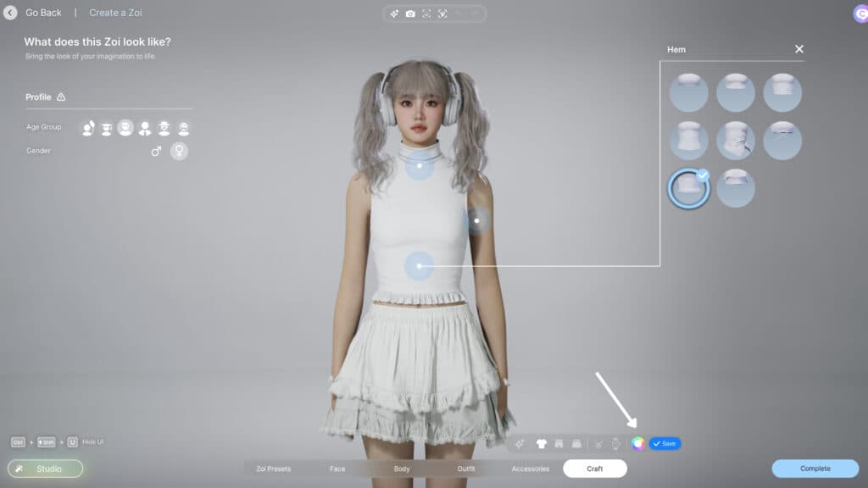Switch to the Outfit tab
The width and height of the screenshot is (868, 488).
pyautogui.click(x=466, y=469)
